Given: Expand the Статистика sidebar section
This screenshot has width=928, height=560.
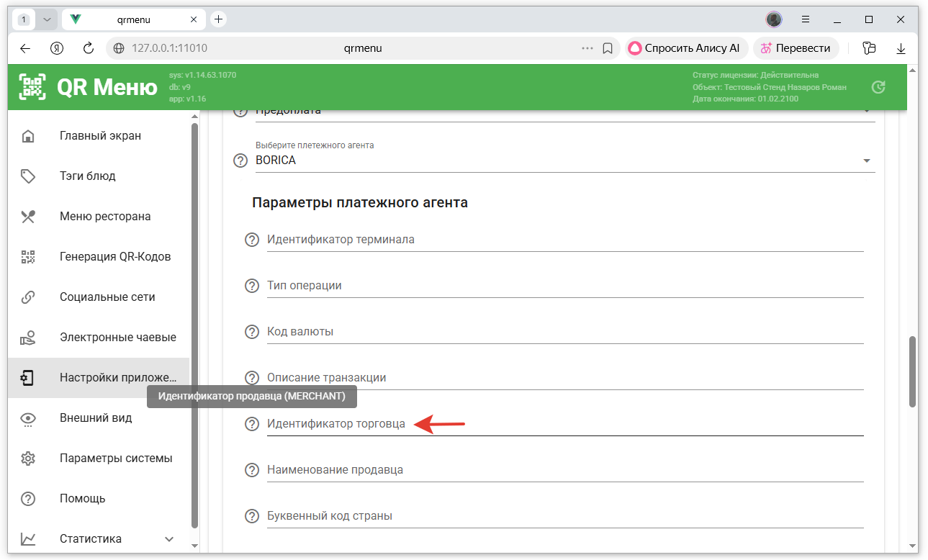Looking at the screenshot, I should pyautogui.click(x=169, y=539).
